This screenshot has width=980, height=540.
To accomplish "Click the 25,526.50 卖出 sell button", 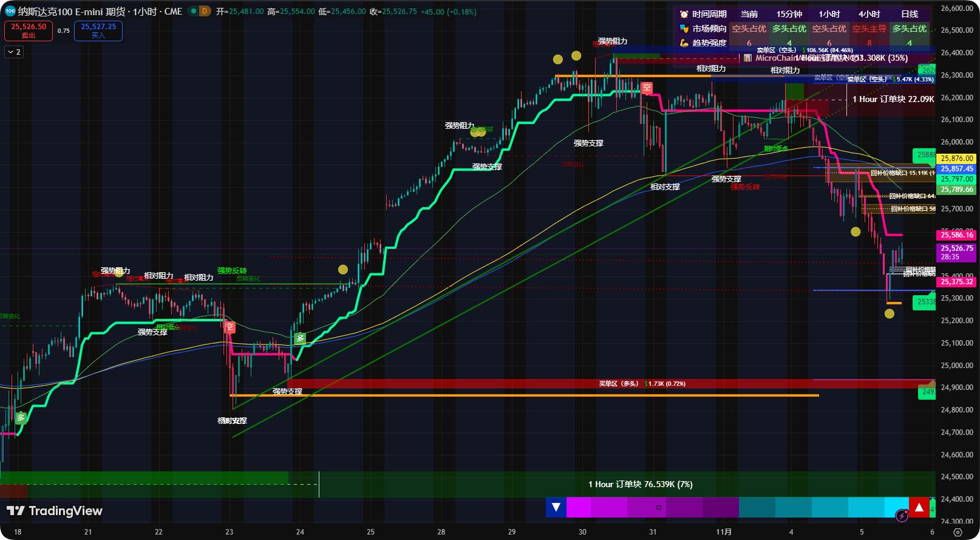I will point(29,30).
